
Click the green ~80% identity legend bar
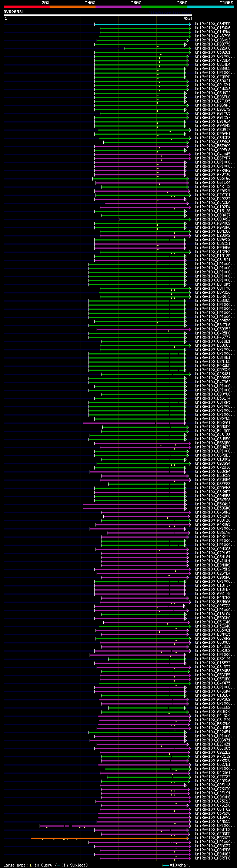pyautogui.click(x=164, y=6)
